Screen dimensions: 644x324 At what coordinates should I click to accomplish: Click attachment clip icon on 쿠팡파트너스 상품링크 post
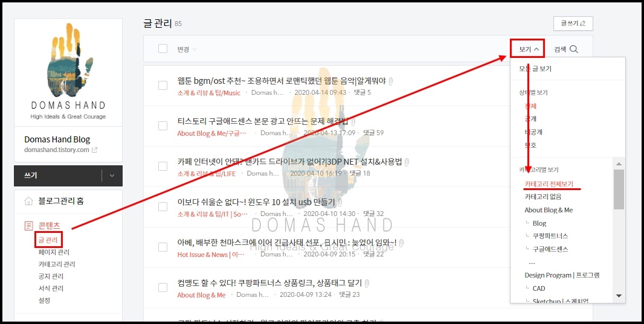[x=367, y=284]
